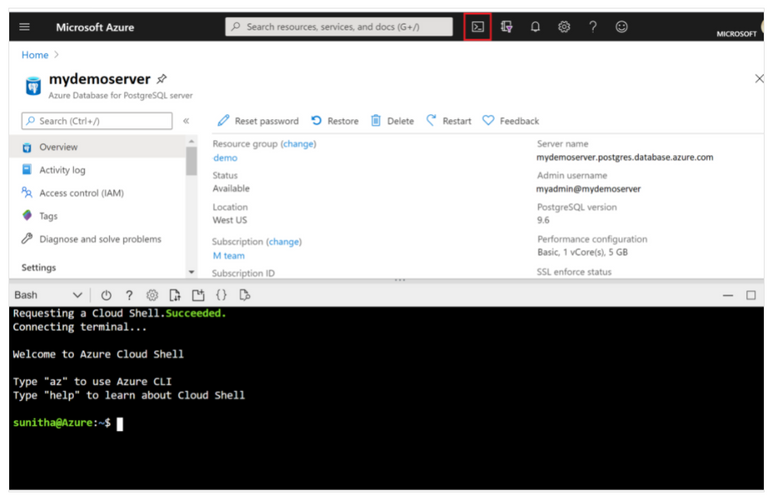768x495 pixels.
Task: Click the top search resources box
Action: [339, 27]
